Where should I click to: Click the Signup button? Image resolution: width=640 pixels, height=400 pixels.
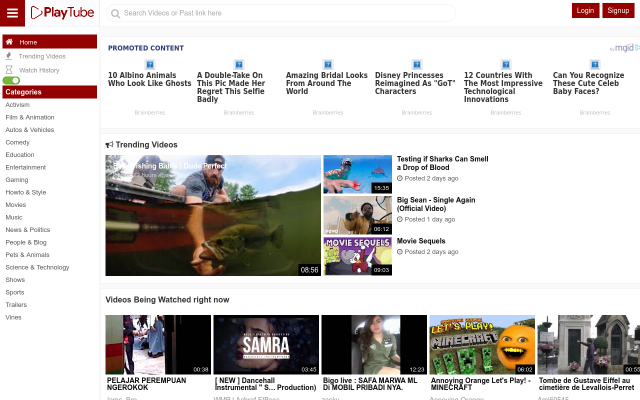point(618,11)
